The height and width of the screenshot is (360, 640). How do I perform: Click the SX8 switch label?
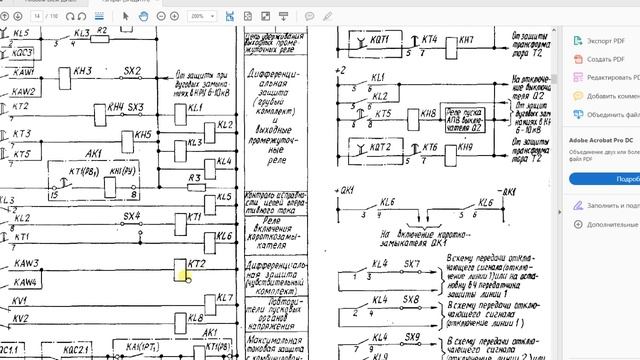411,299
